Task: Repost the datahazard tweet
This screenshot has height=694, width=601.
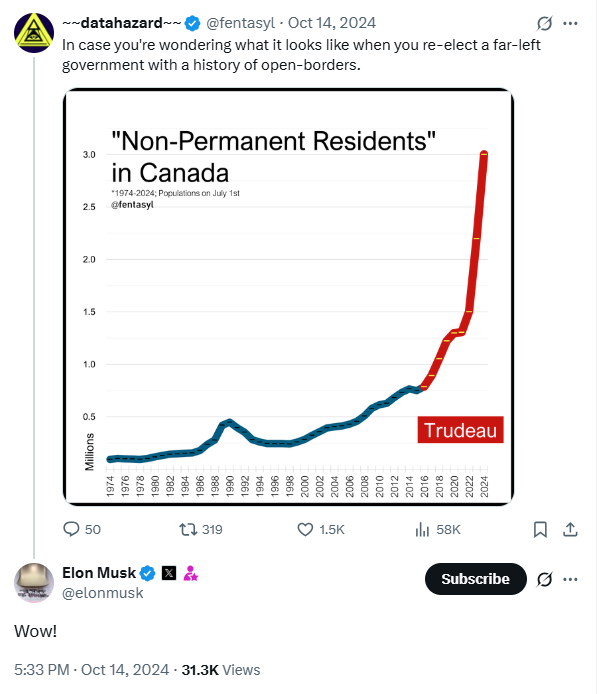Action: tap(187, 529)
